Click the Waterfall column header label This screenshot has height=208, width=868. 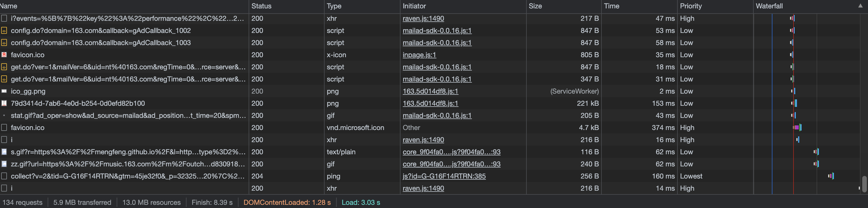pos(769,6)
